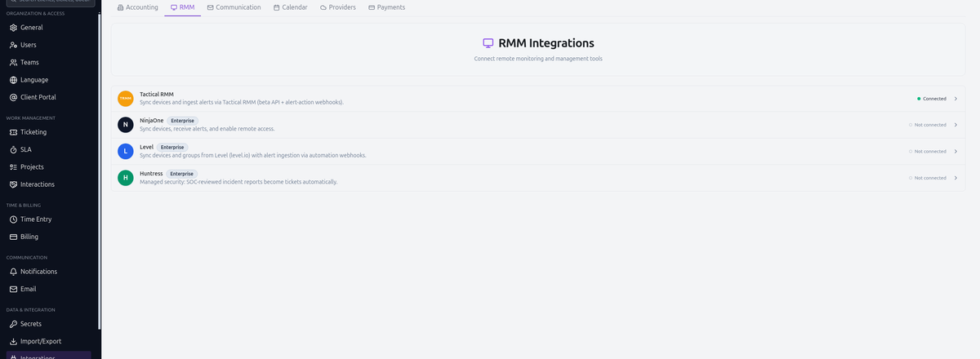The height and width of the screenshot is (359, 980).
Task: Expand the NinjaOne row chevron
Action: [955, 125]
